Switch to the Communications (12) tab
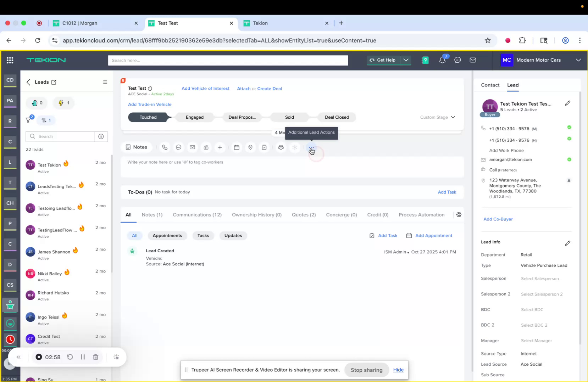 pyautogui.click(x=197, y=215)
